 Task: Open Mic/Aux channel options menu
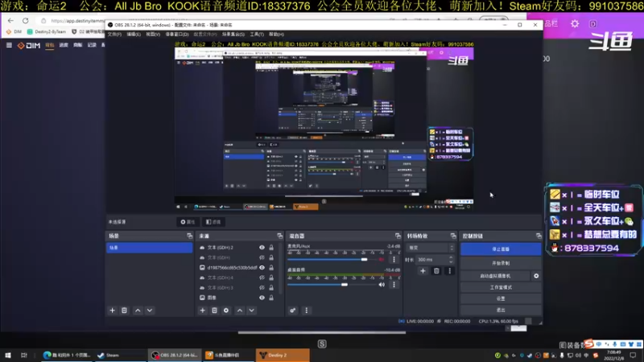pyautogui.click(x=394, y=259)
